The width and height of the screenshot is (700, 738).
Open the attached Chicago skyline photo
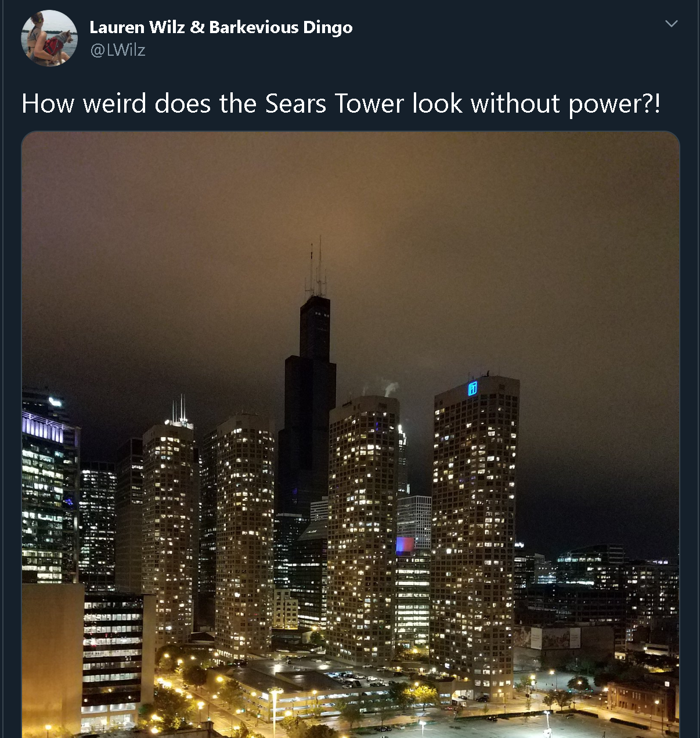pos(351,435)
